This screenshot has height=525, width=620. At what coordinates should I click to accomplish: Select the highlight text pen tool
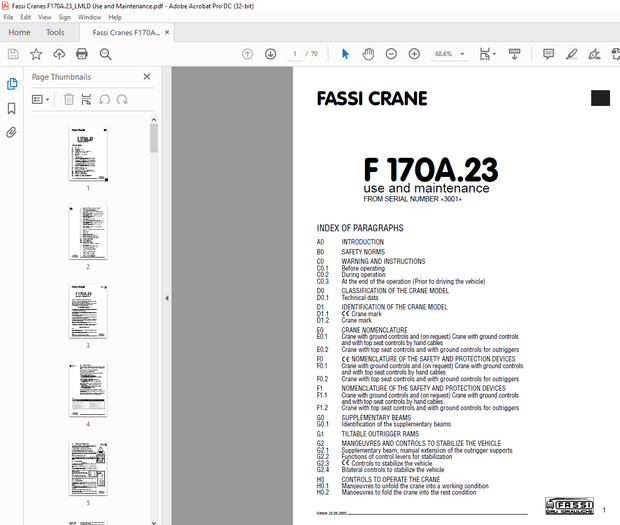571,54
